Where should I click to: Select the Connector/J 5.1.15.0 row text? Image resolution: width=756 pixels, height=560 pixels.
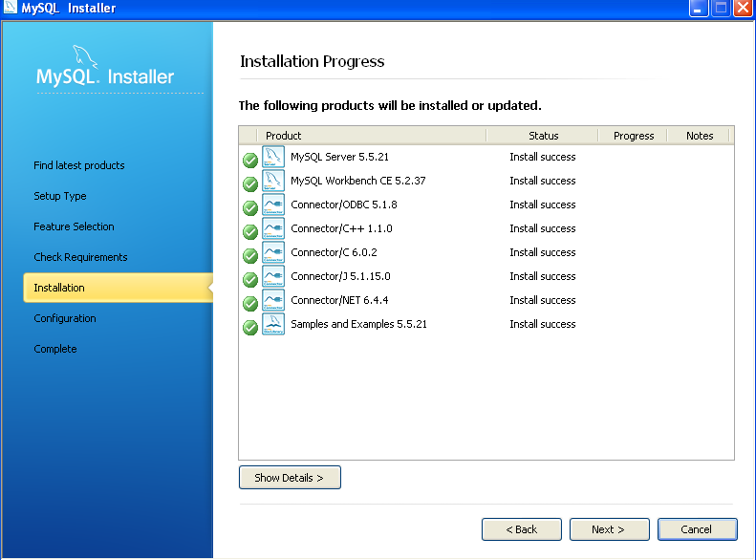pyautogui.click(x=340, y=276)
